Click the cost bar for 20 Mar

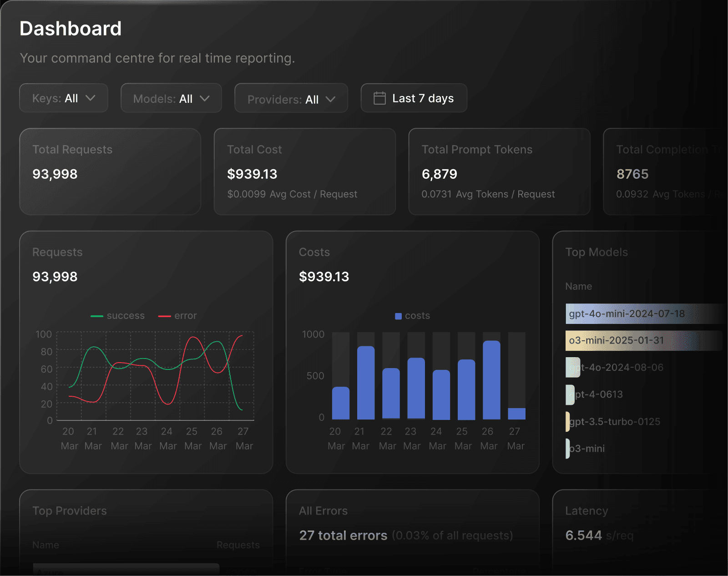[341, 403]
